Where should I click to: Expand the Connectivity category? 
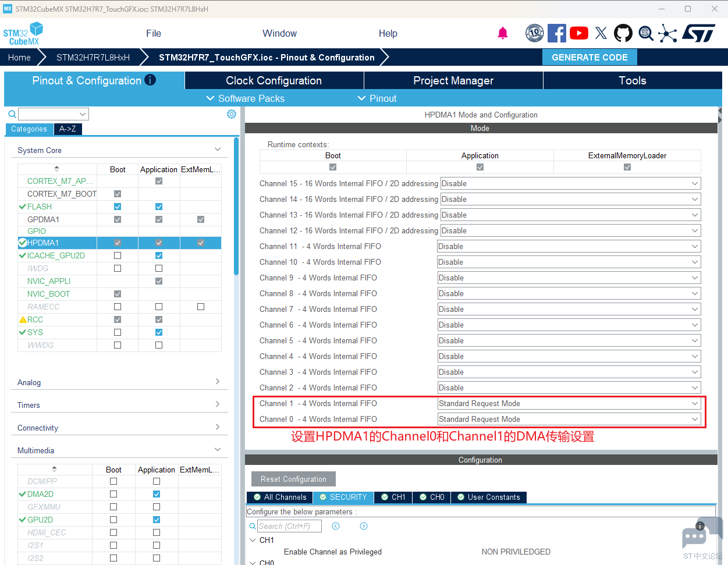(218, 427)
